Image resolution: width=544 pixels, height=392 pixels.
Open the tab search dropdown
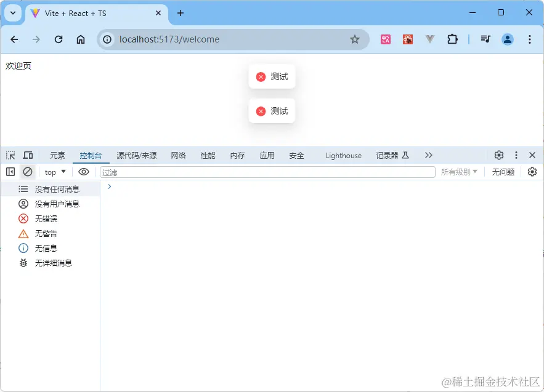point(13,13)
